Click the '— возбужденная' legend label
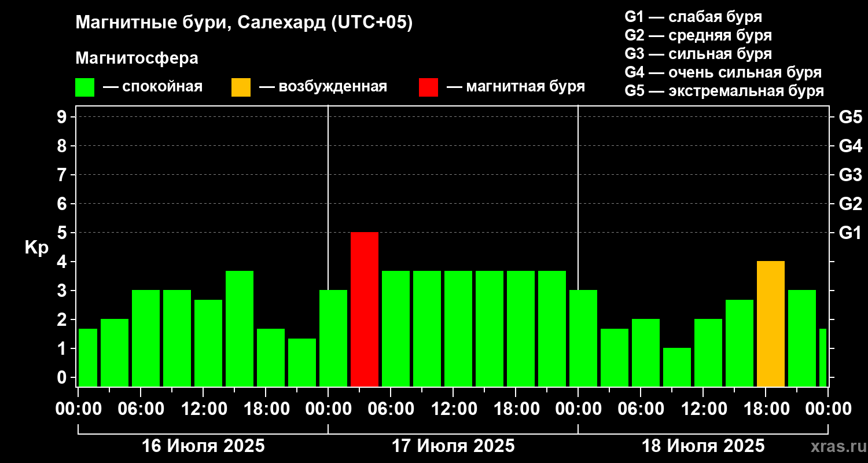The image size is (868, 463). pos(323,87)
